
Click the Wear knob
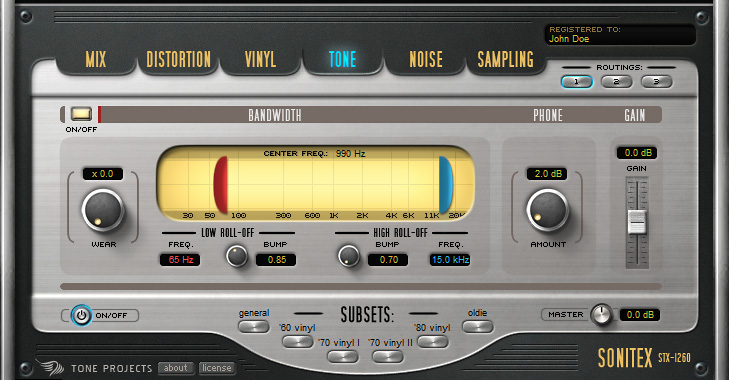point(103,210)
